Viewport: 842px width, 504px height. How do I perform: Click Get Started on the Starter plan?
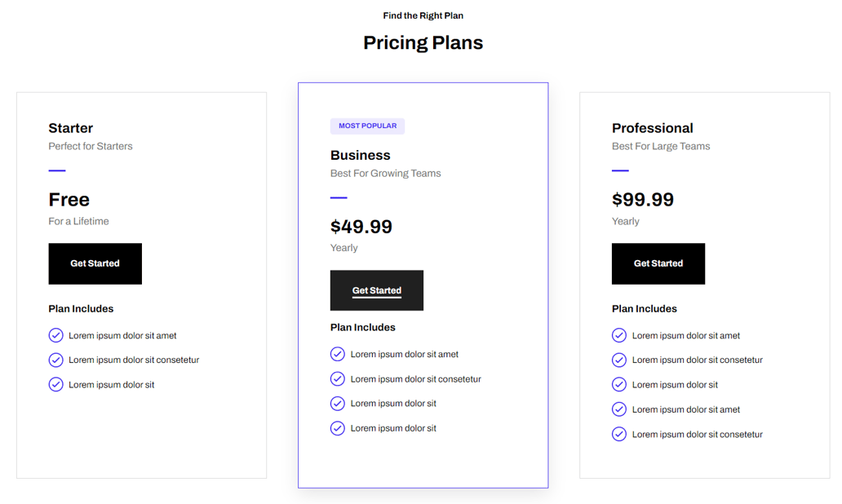coord(95,263)
